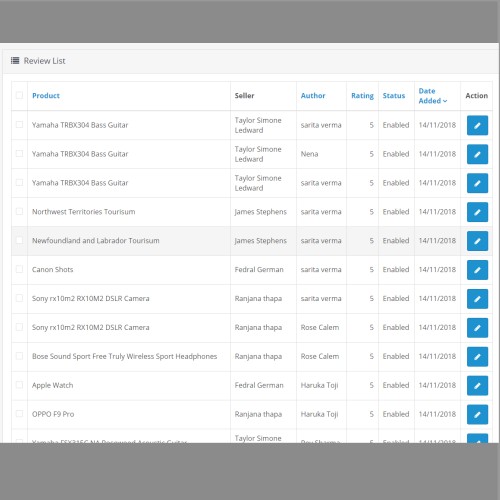Edit the OPPO F9 Pro review
The width and height of the screenshot is (500, 500).
coord(477,415)
